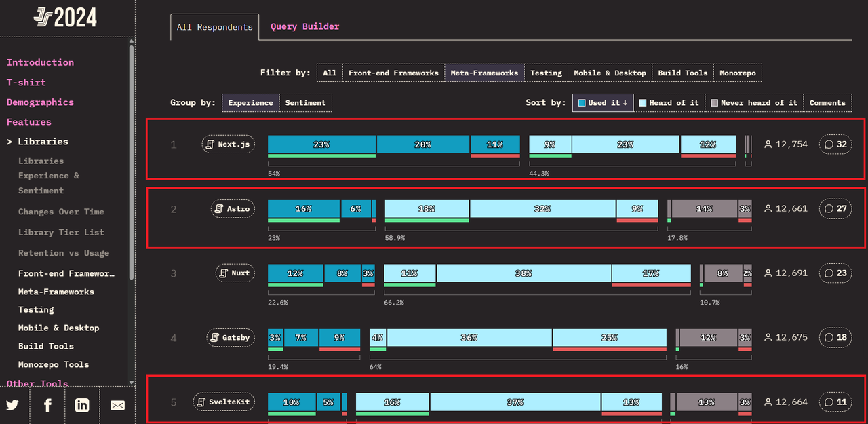Open Astro comments bubble showing 27
Screen dimensions: 868x424
(836, 209)
